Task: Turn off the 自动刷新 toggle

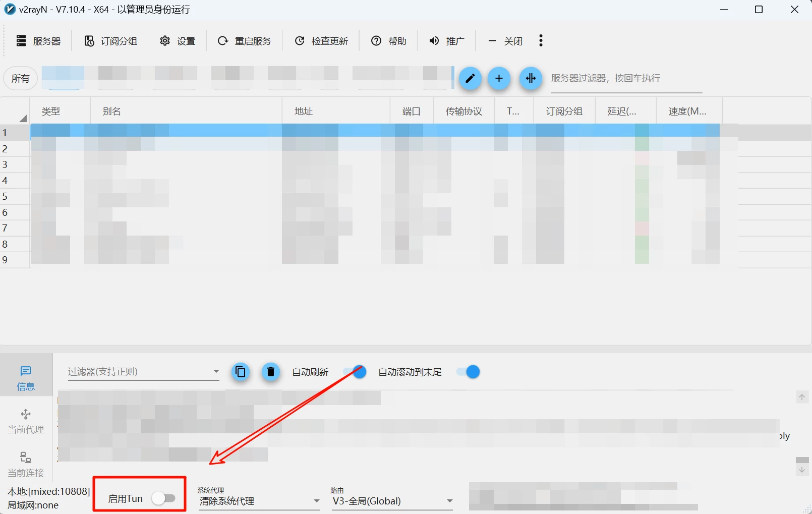Action: coord(355,372)
